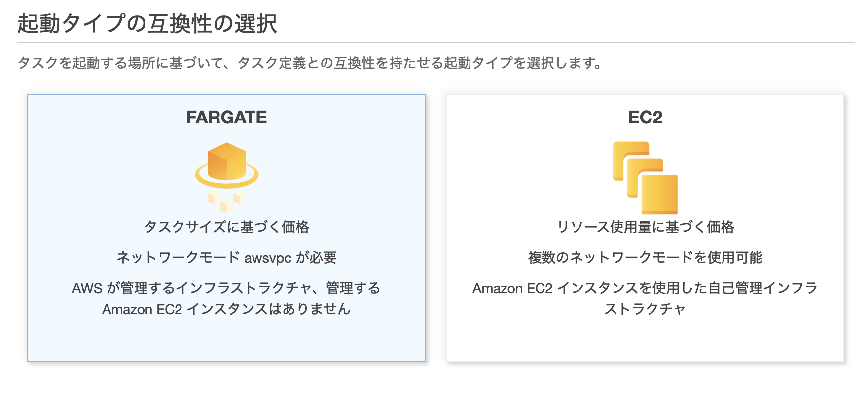Click 'リソース使用量に基づく価格' in EC2 card
The width and height of the screenshot is (868, 397).
pyautogui.click(x=645, y=227)
